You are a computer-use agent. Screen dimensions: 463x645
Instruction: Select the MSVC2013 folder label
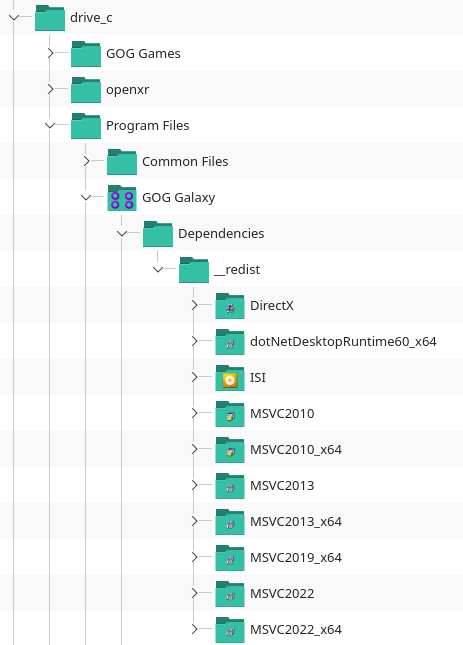pos(282,486)
